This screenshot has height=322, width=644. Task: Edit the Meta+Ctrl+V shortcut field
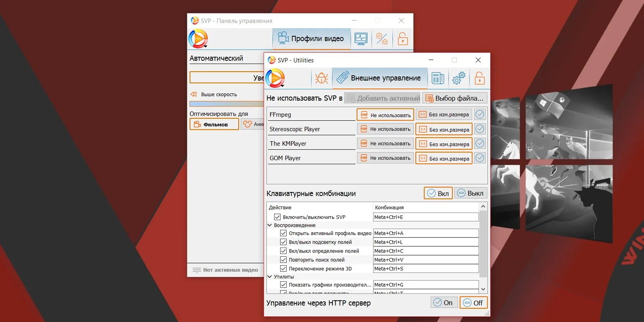tap(426, 260)
